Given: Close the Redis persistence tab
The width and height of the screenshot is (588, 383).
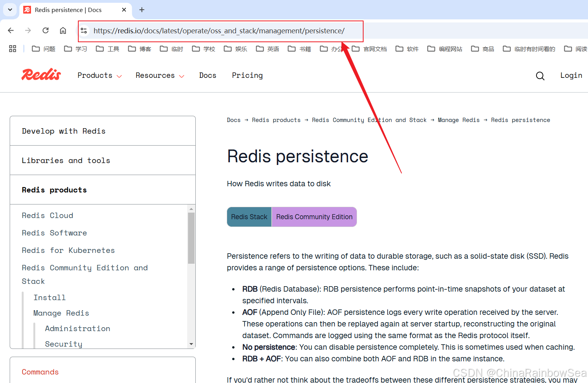Looking at the screenshot, I should click(x=124, y=10).
